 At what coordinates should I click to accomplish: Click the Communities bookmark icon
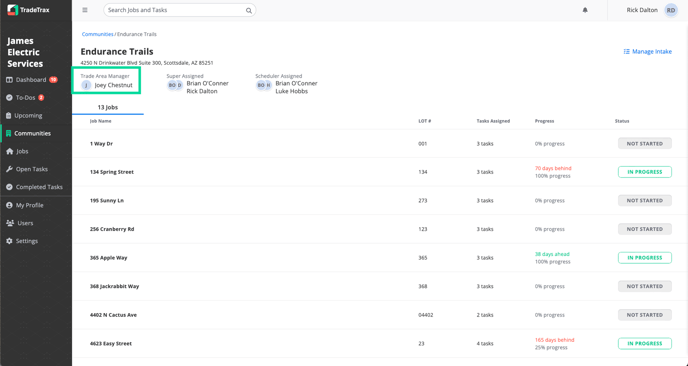point(8,133)
